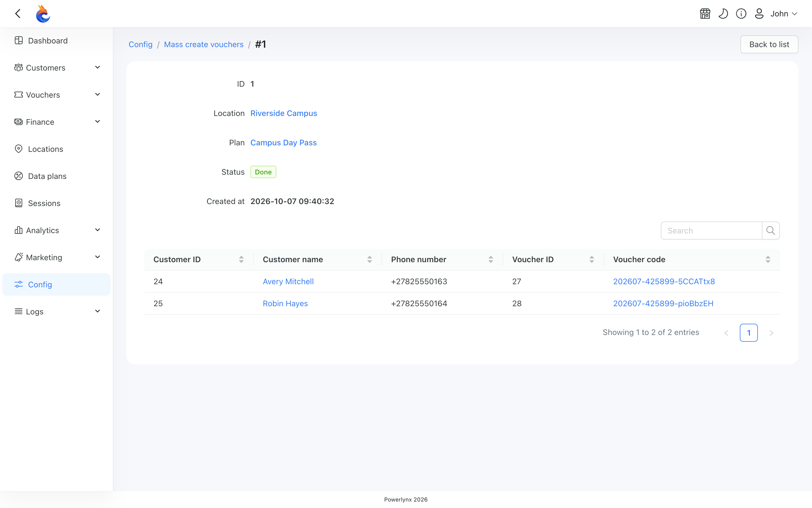Open Sessions in sidebar
This screenshot has height=508, width=812.
point(56,203)
